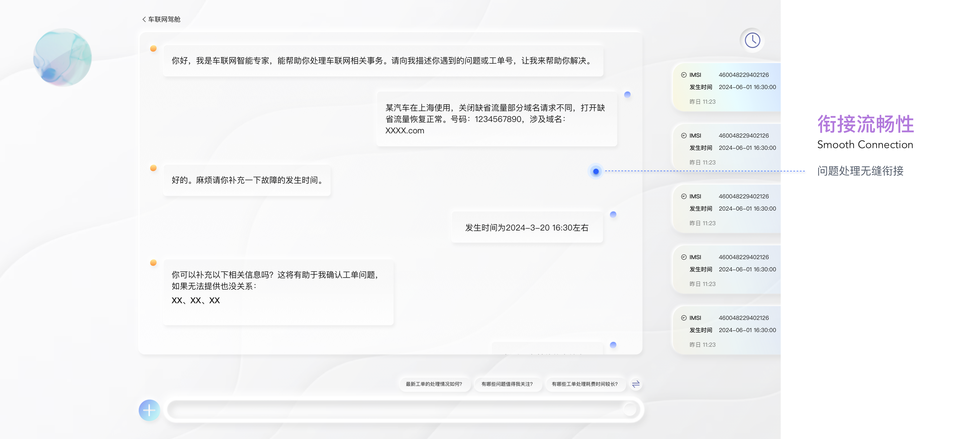980x439 pixels.
Task: Open the history clock icon
Action: click(752, 40)
